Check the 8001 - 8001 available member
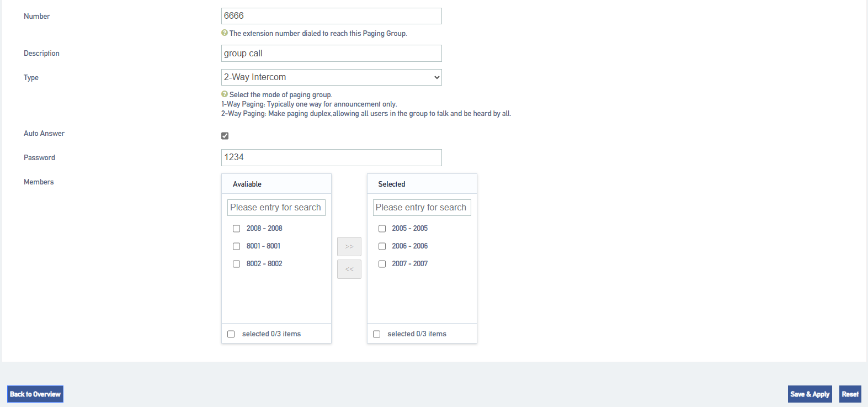 [236, 246]
